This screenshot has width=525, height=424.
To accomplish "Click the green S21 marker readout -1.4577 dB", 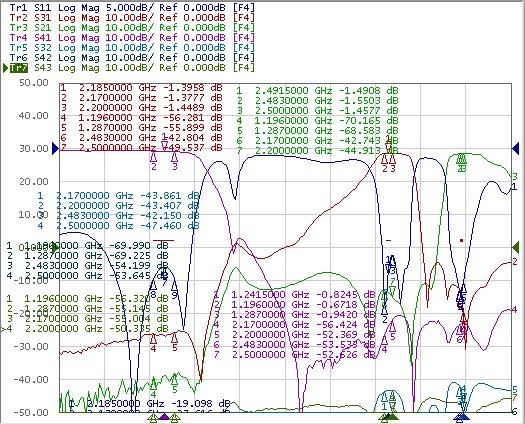I will pyautogui.click(x=369, y=111).
